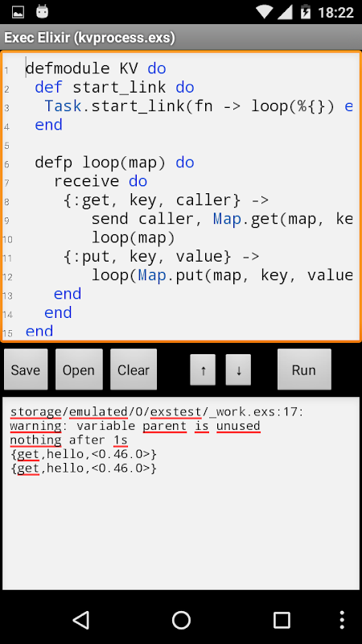
Task: Place cursor on 'defmodule KV do' line
Action: [x=96, y=68]
